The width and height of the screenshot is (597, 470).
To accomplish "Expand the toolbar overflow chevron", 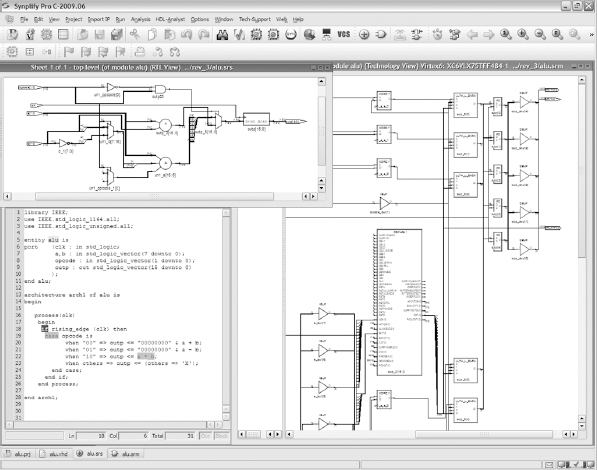I will [x=591, y=35].
